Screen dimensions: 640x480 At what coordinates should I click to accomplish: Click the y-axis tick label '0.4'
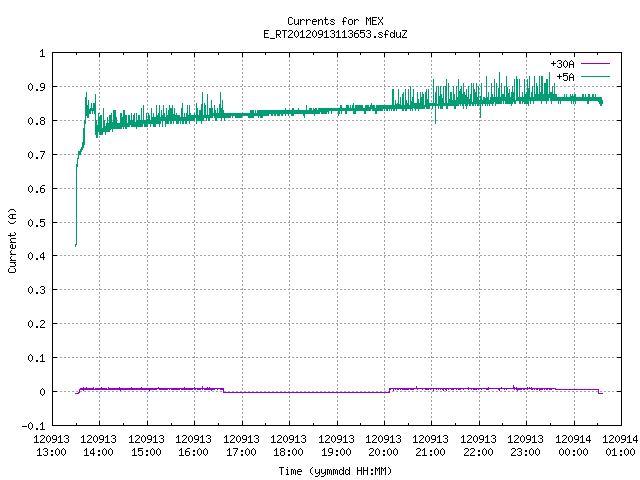point(37,256)
